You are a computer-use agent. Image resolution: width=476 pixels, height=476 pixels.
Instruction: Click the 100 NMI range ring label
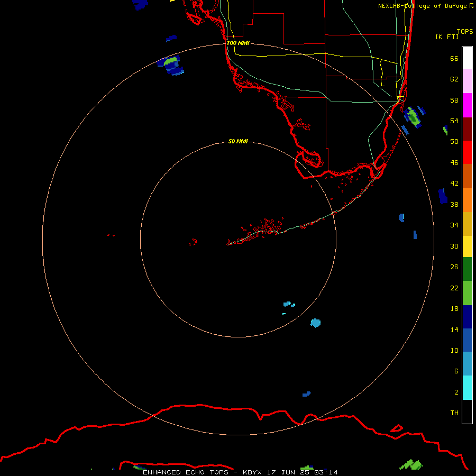(238, 43)
